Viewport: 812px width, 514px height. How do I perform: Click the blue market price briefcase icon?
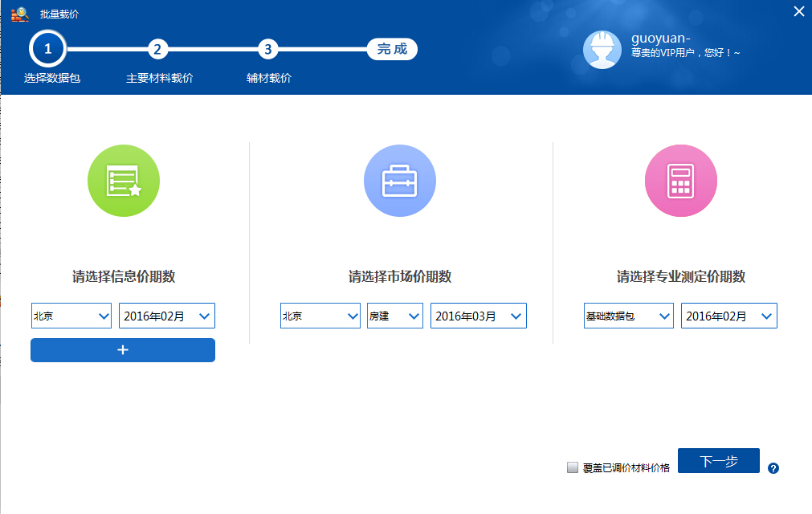pyautogui.click(x=400, y=181)
